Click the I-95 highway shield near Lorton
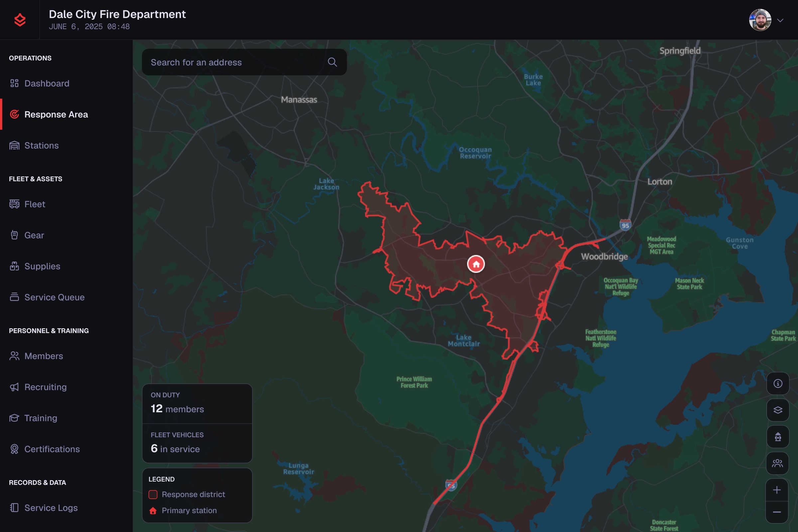Screen dimensions: 798x532 coord(625,225)
